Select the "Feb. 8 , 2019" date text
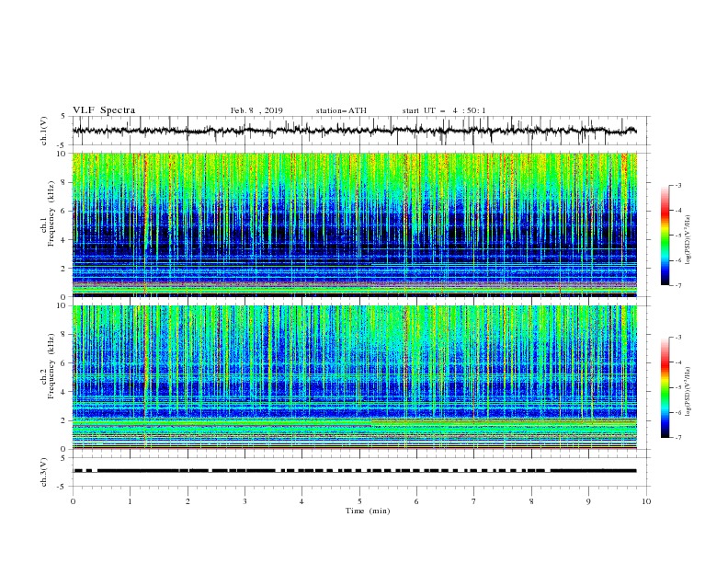728x563 pixels. pyautogui.click(x=256, y=110)
